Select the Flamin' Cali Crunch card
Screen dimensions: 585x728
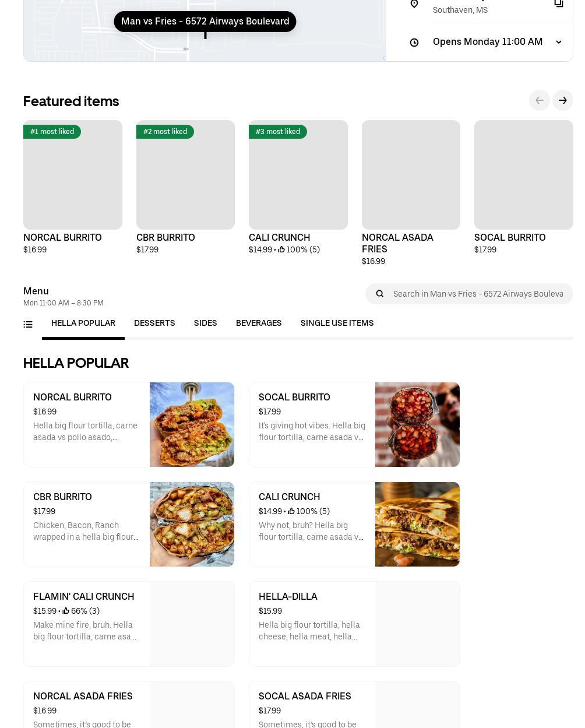129,624
